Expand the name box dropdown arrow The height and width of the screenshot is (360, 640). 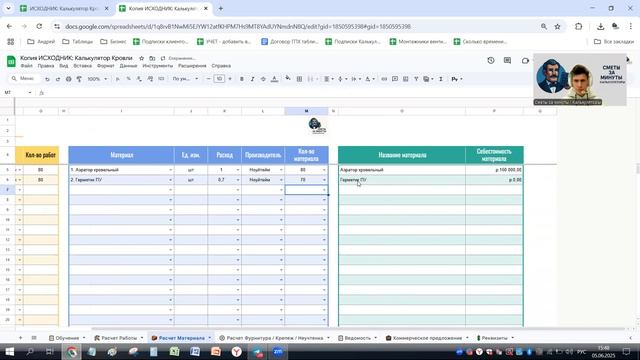[30, 93]
